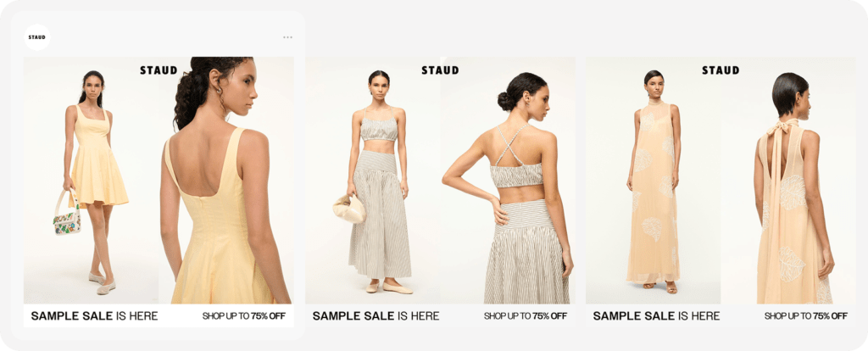Click 'SAMPLE SALE IS HERE' under peach dress

point(657,316)
